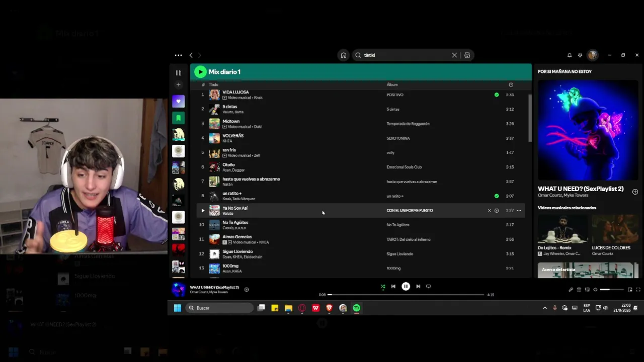Viewport: 644px width, 362px height.
Task: Toggle repeat mode
Action: [429, 287]
